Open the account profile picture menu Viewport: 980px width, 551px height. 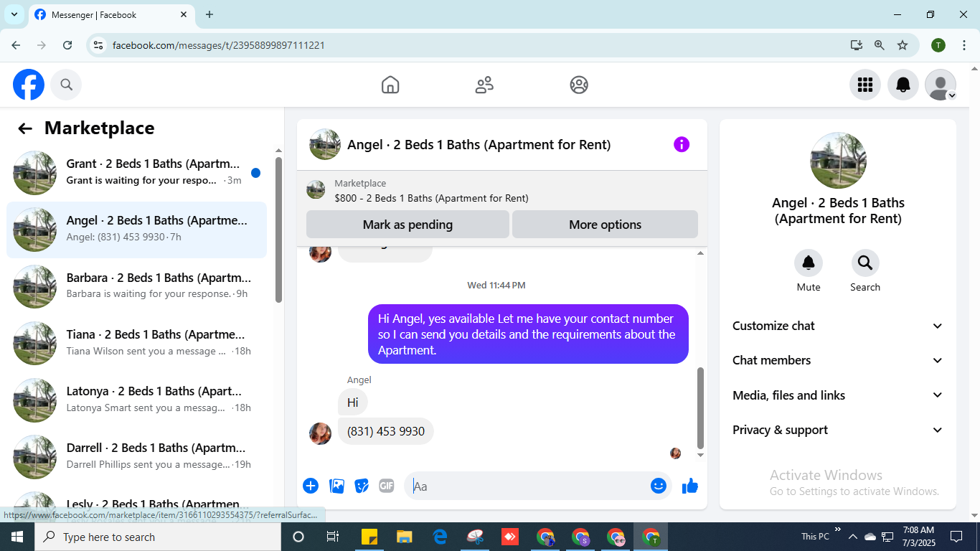point(941,85)
